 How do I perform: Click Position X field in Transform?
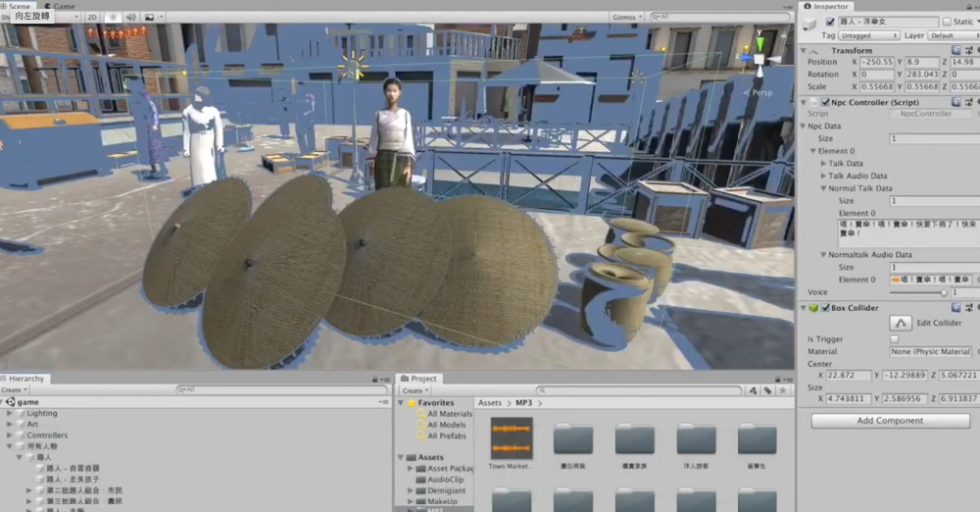click(x=877, y=62)
